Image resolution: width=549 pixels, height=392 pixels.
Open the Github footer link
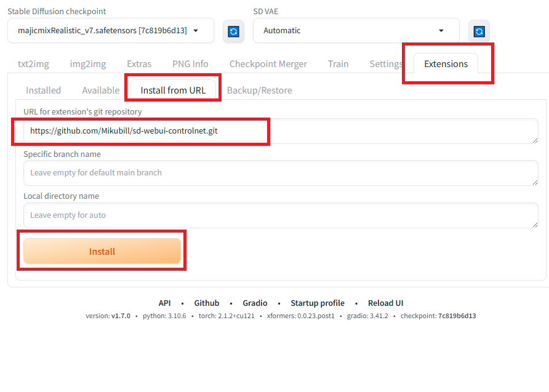click(x=207, y=303)
